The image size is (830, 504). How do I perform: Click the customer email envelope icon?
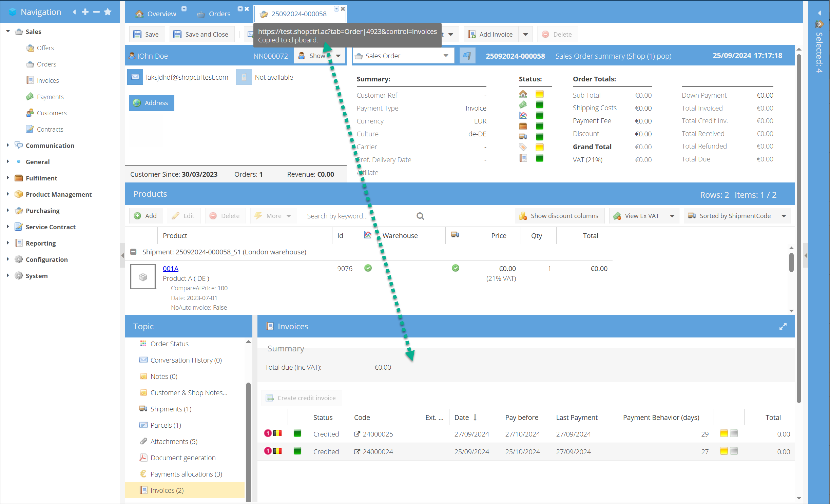[x=135, y=77]
